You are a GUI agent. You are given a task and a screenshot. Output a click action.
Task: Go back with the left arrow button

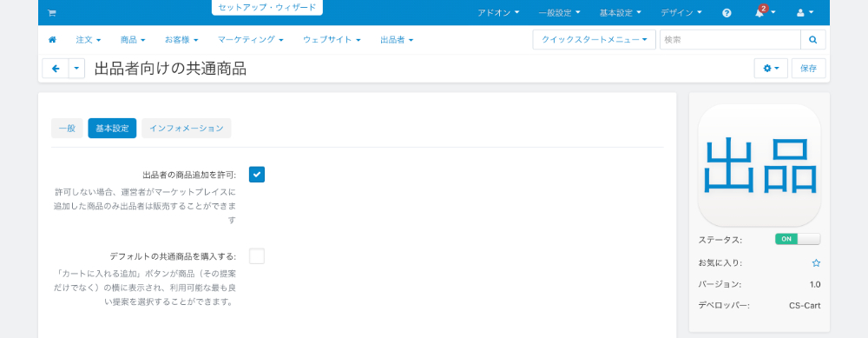point(56,69)
